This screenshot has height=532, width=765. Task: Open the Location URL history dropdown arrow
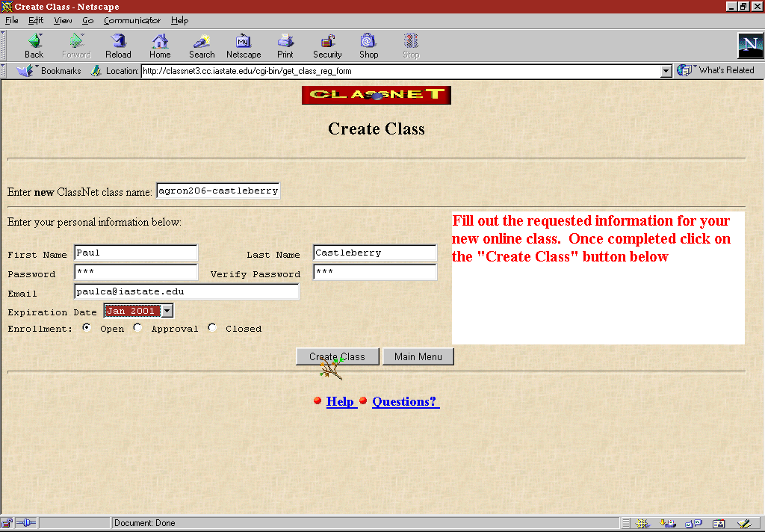click(x=666, y=71)
